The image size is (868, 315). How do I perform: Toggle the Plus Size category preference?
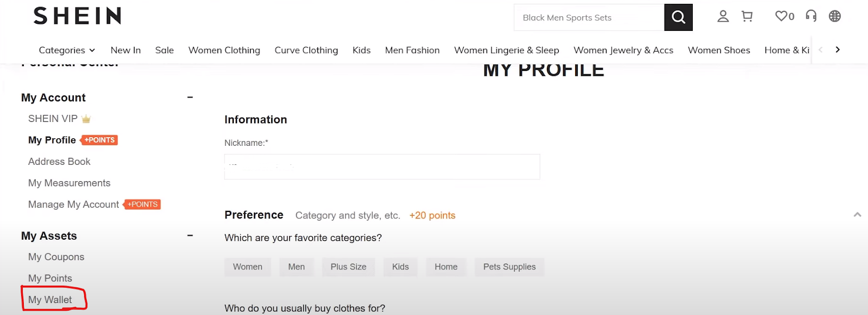(x=348, y=267)
